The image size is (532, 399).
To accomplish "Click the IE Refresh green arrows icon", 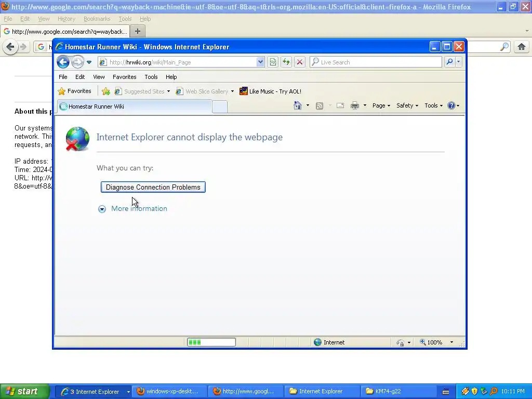I will (x=286, y=62).
